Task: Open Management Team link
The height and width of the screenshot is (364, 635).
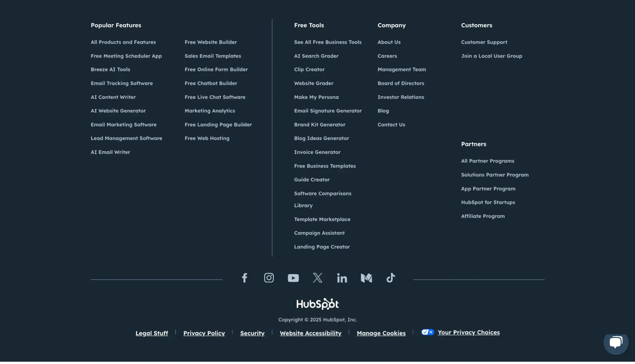Action: (x=402, y=70)
